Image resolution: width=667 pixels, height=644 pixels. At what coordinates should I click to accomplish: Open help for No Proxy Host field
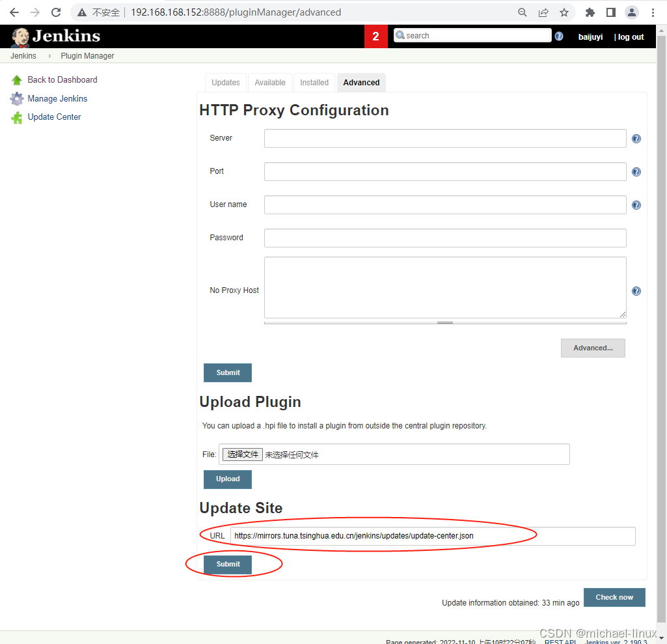pos(636,291)
